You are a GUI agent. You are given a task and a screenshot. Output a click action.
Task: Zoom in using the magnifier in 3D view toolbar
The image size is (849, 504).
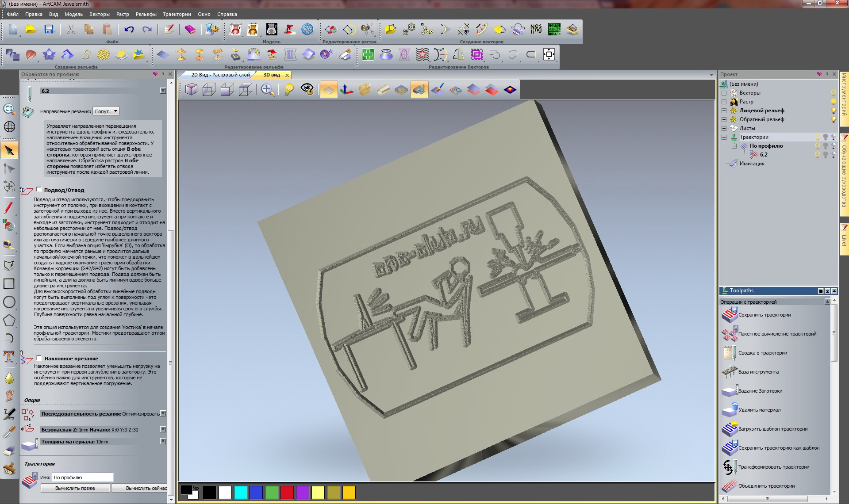point(267,90)
